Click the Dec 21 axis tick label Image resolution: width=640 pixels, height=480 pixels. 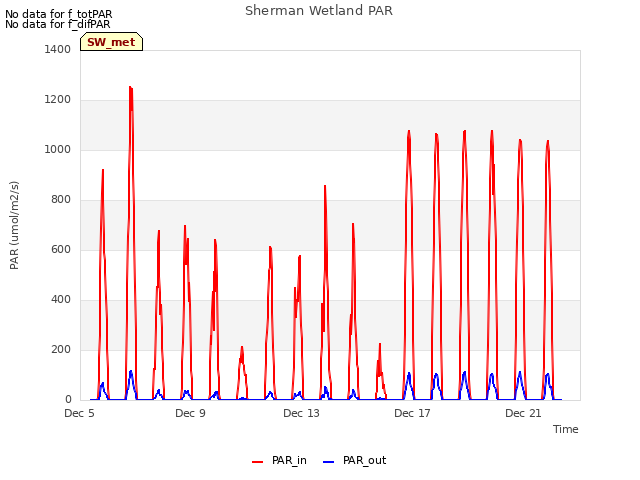tap(523, 413)
